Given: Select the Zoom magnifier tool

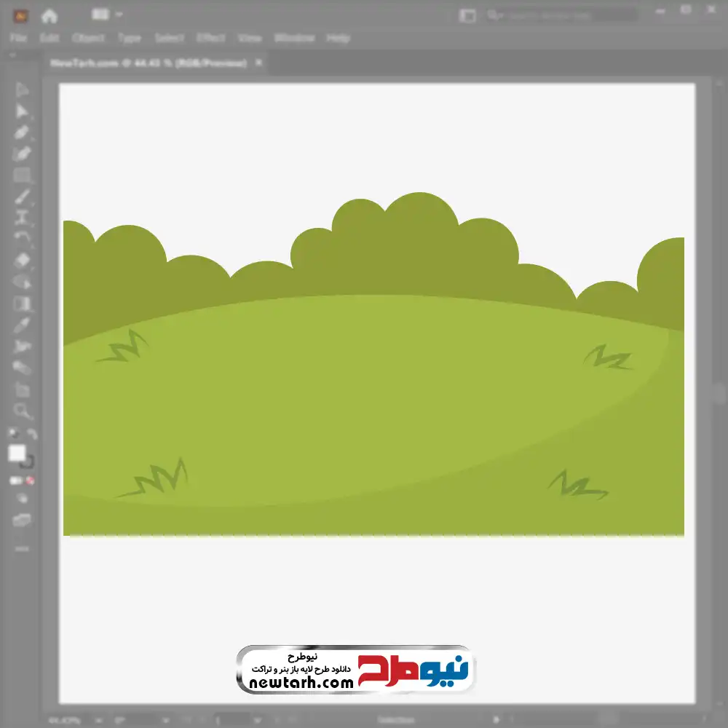Looking at the screenshot, I should click(22, 411).
